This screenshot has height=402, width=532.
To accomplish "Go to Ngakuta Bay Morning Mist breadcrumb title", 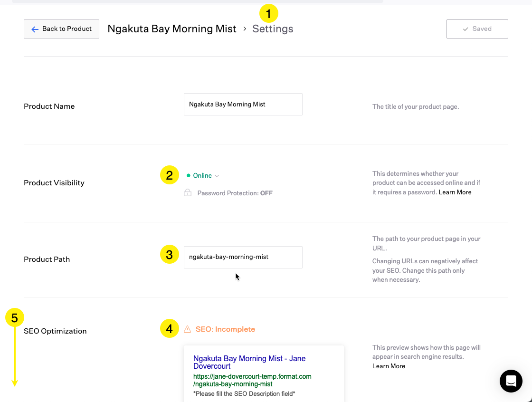I will coord(172,29).
